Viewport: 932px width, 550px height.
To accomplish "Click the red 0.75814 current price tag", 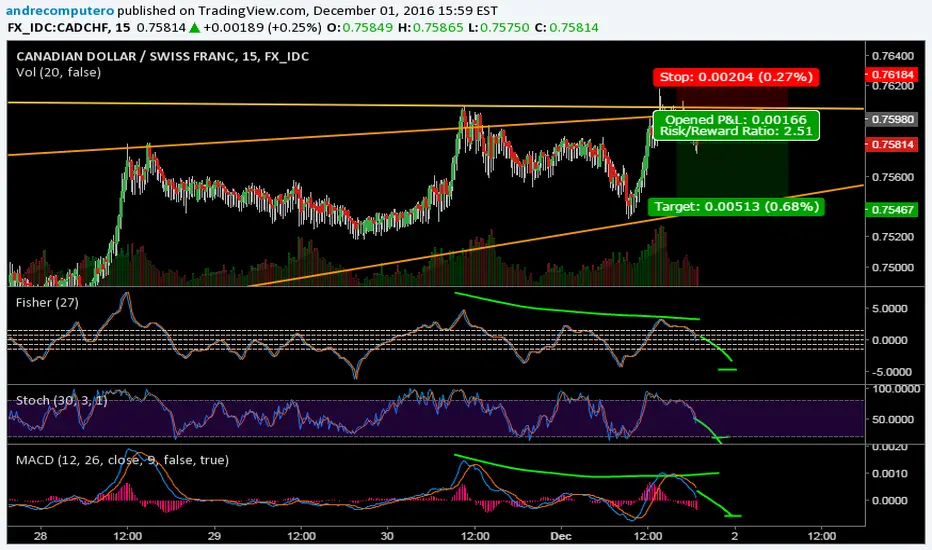I will coord(892,144).
